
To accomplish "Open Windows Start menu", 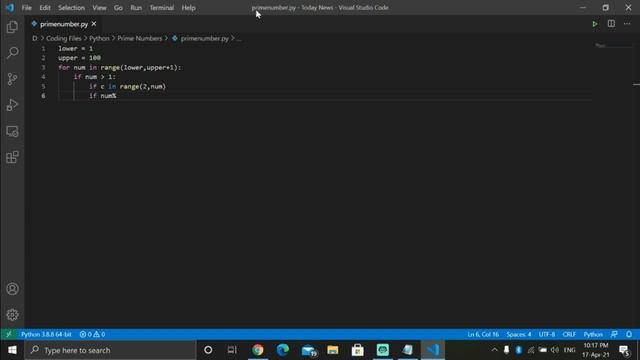I will [12, 350].
